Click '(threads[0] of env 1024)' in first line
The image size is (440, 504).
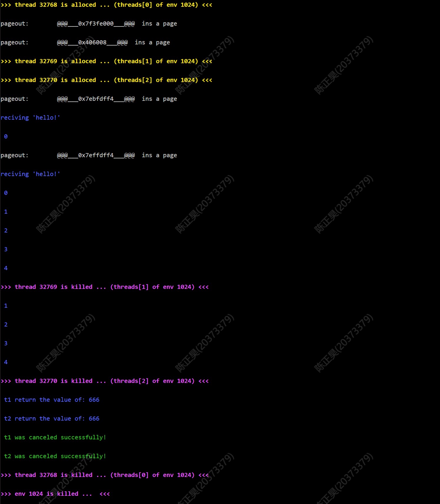coord(156,5)
